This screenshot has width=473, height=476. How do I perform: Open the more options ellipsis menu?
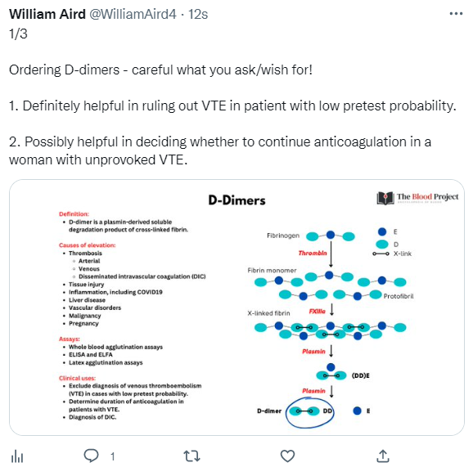[456, 14]
